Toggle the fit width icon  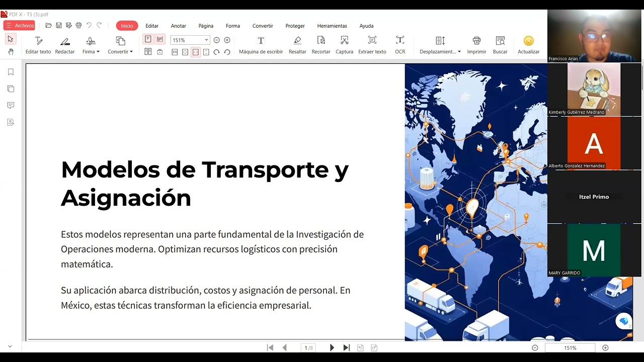(x=196, y=52)
